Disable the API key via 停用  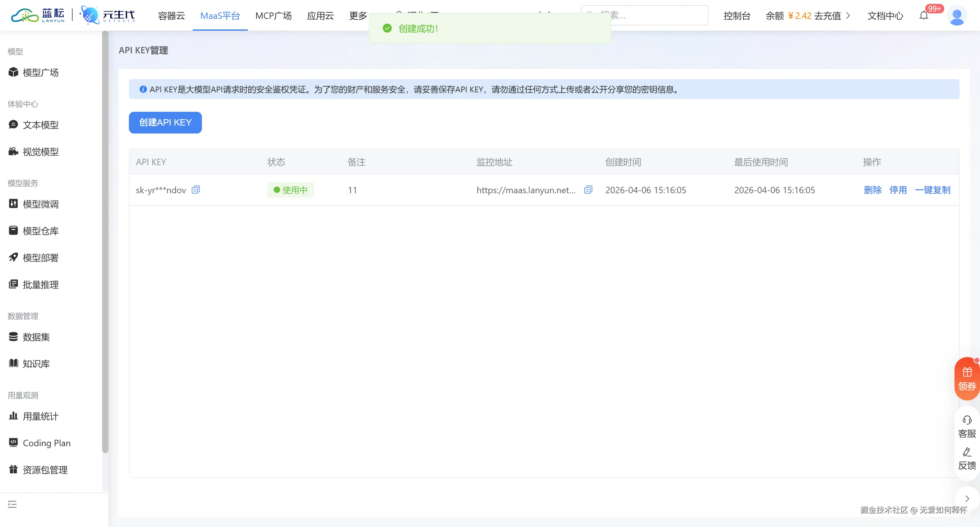[898, 190]
